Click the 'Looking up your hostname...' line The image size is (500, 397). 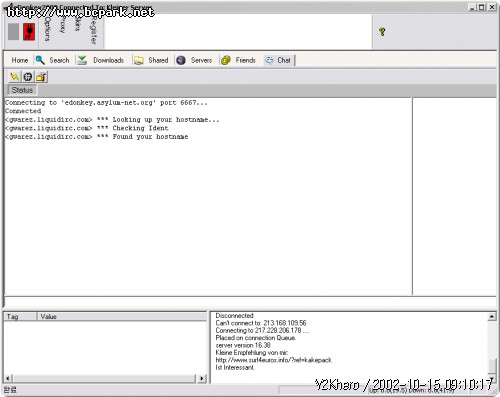point(112,120)
